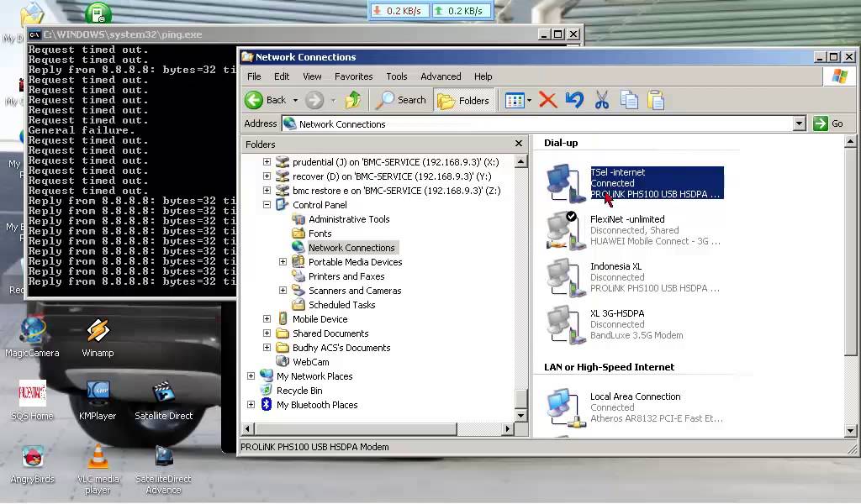Click the connections list scrollbar down arrow
The height and width of the screenshot is (504, 861).
[850, 431]
